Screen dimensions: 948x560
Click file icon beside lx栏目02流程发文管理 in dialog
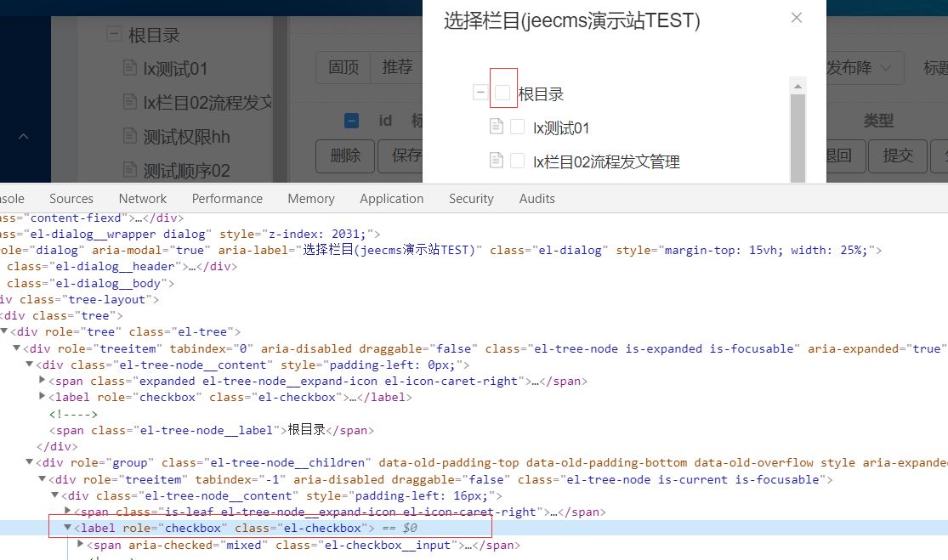click(x=496, y=160)
